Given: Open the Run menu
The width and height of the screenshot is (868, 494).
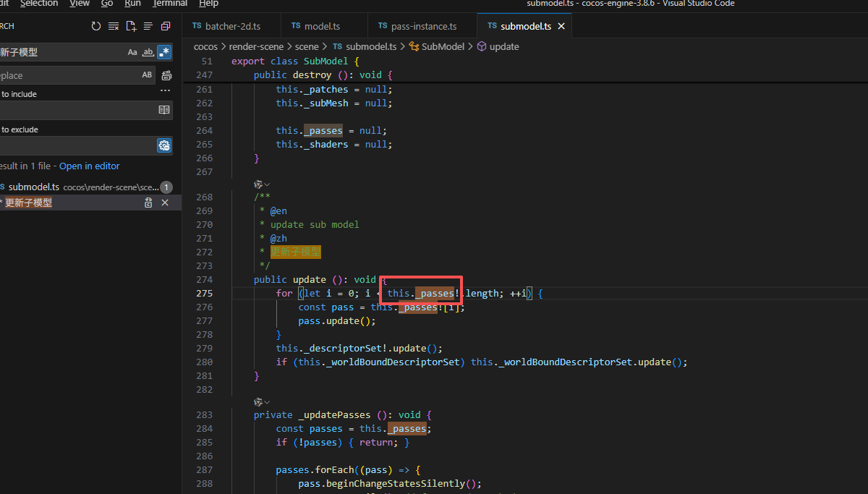Looking at the screenshot, I should click(132, 4).
